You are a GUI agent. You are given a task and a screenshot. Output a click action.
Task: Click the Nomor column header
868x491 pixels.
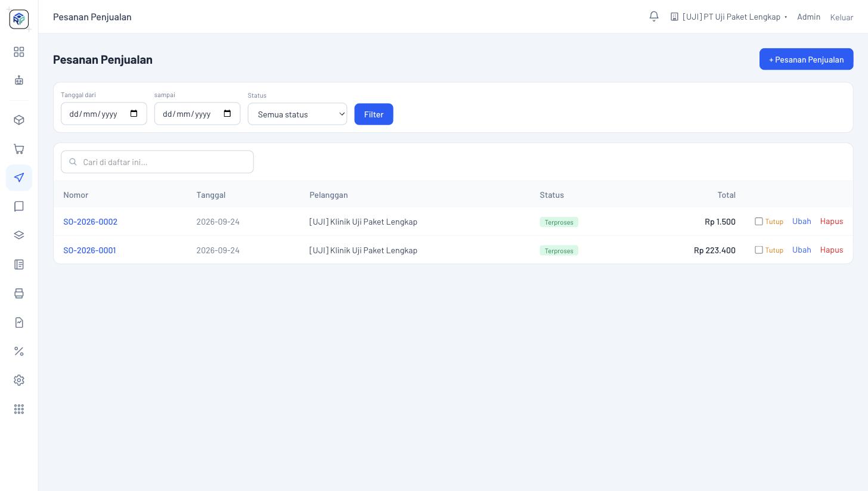pyautogui.click(x=76, y=195)
